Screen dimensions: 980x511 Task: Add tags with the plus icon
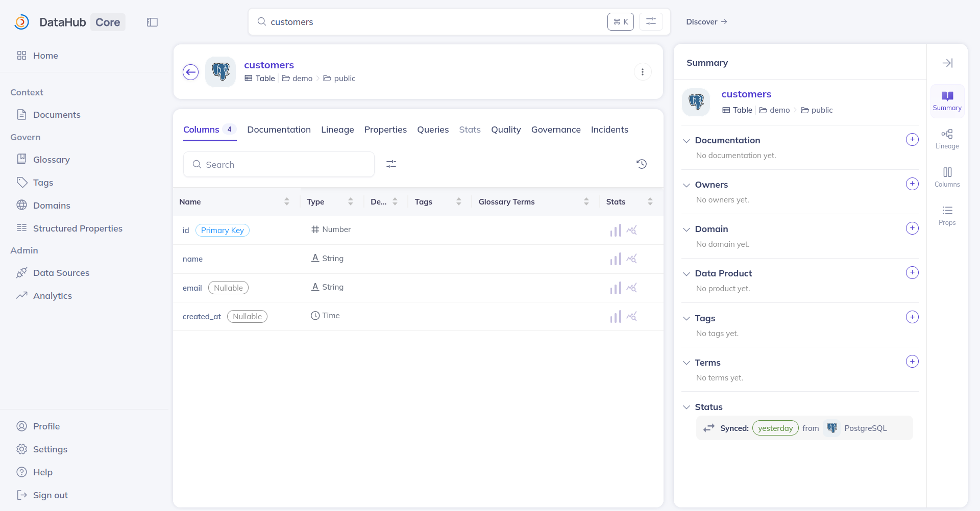912,317
